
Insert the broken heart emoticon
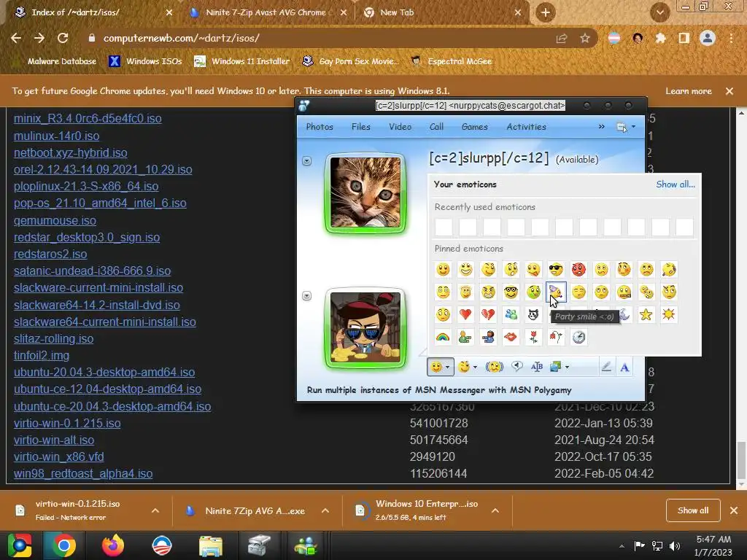[x=488, y=314]
